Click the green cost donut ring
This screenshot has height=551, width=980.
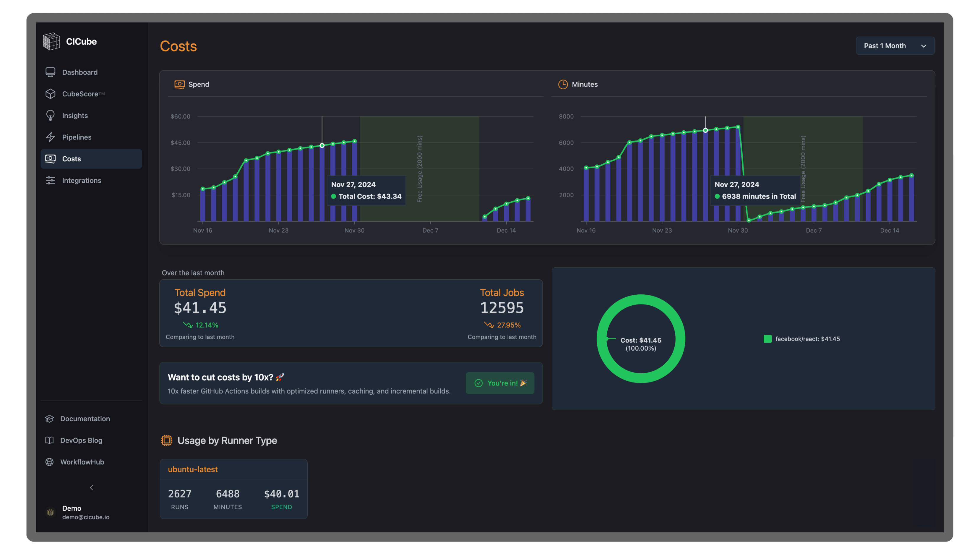coord(641,299)
